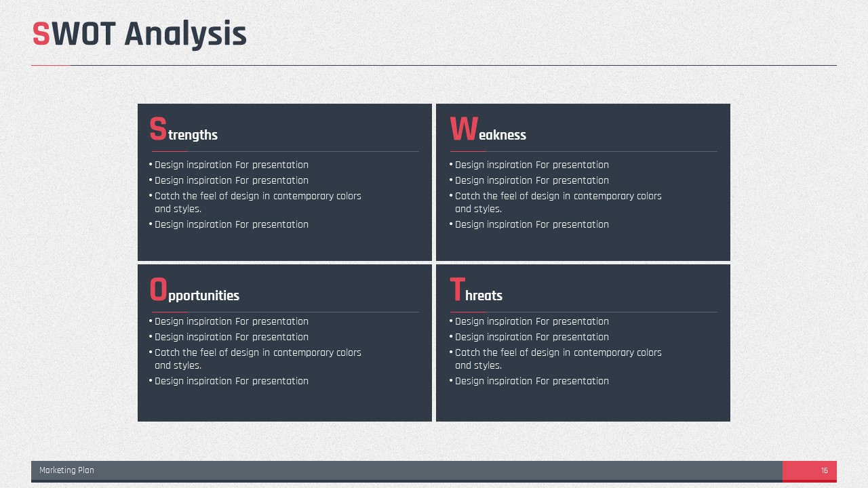Screen dimensions: 868x488
Task: Click the red S in the slide title
Action: (x=41, y=34)
